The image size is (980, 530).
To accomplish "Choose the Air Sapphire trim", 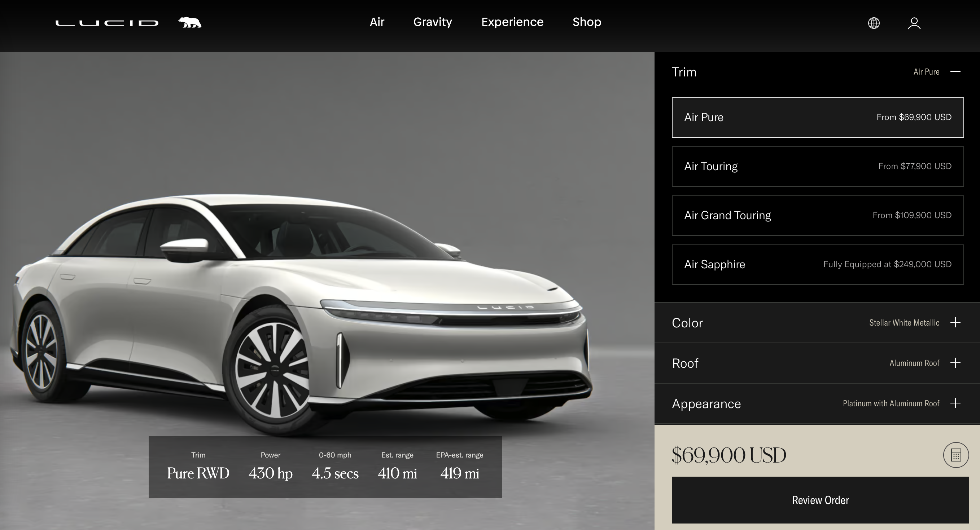I will (817, 265).
